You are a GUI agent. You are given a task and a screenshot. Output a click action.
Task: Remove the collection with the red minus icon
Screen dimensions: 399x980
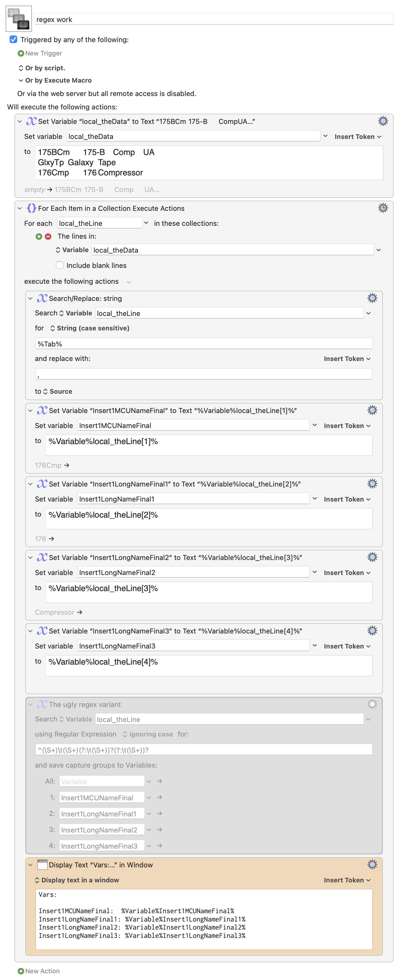click(x=48, y=236)
